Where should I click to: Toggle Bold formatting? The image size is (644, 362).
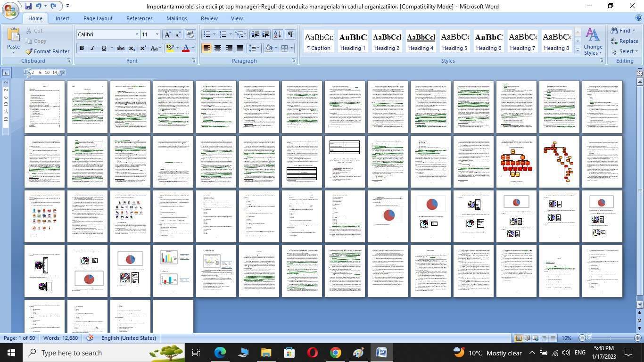(82, 48)
